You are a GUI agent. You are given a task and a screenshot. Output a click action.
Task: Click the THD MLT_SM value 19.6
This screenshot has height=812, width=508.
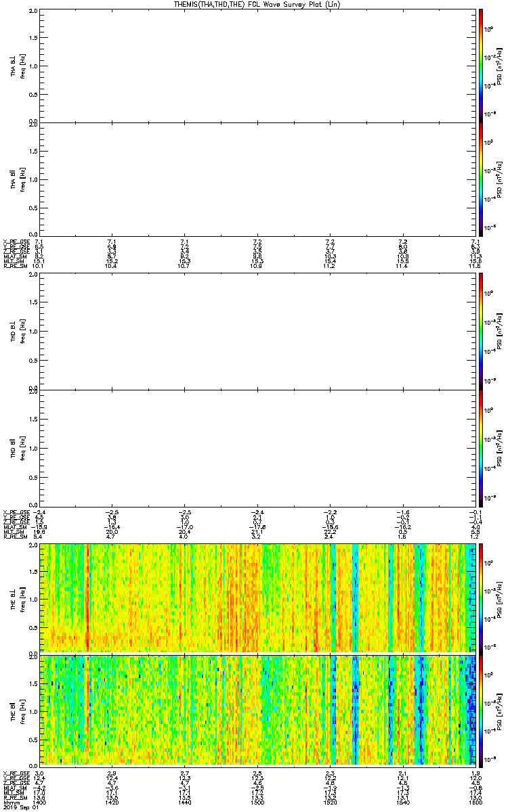[39, 532]
